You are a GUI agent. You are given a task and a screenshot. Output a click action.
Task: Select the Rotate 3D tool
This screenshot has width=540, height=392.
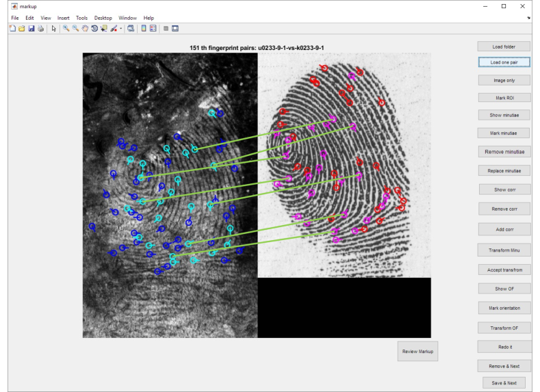tap(94, 28)
